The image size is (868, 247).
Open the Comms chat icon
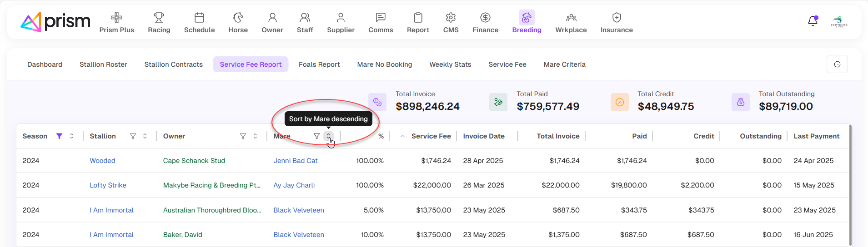(x=381, y=18)
